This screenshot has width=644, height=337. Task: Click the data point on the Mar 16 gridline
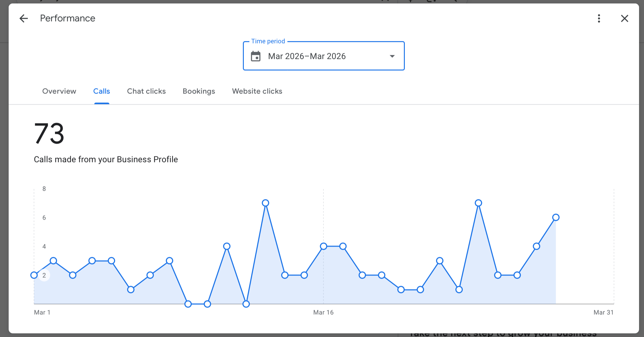pyautogui.click(x=324, y=246)
